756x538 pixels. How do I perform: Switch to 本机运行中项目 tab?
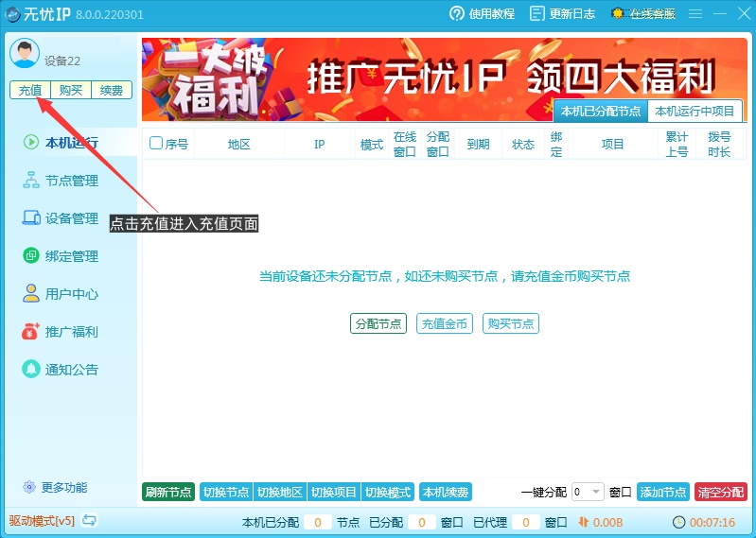click(694, 112)
